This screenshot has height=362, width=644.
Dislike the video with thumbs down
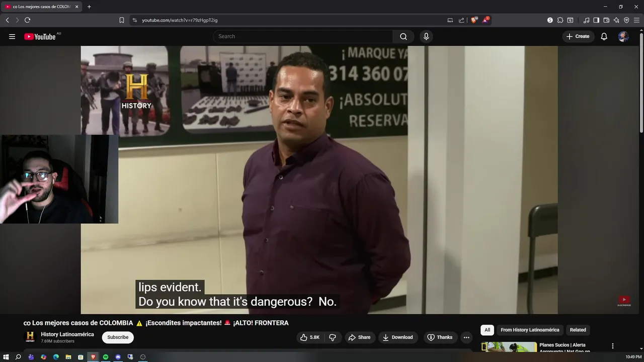pos(333,337)
